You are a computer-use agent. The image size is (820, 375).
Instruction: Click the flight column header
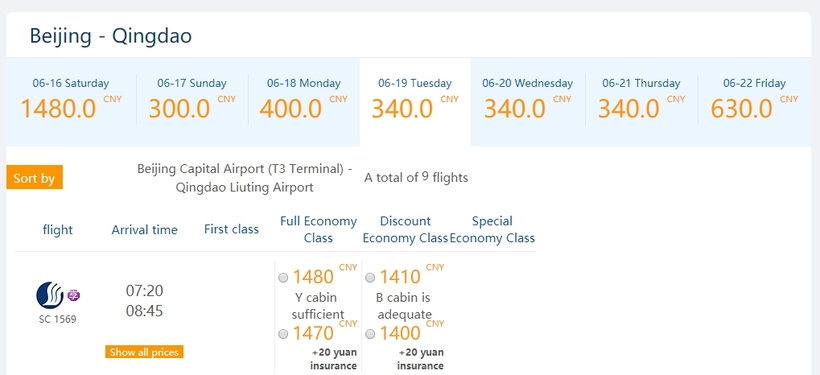pos(58,230)
